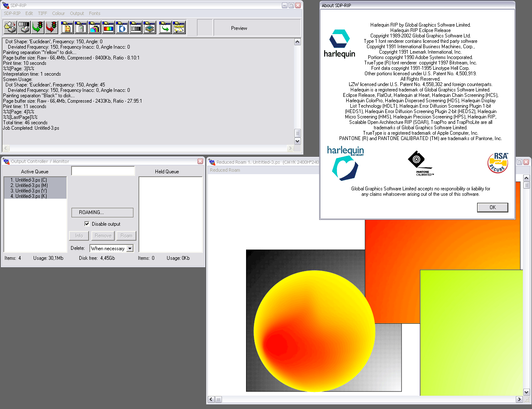
Task: Open the Delete 'When necessary' dropdown
Action: 130,248
